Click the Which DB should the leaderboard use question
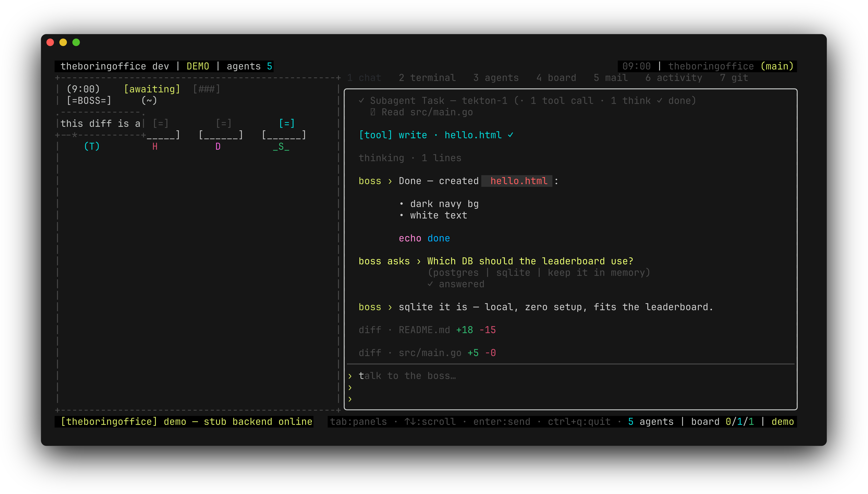The width and height of the screenshot is (868, 494). pos(530,261)
